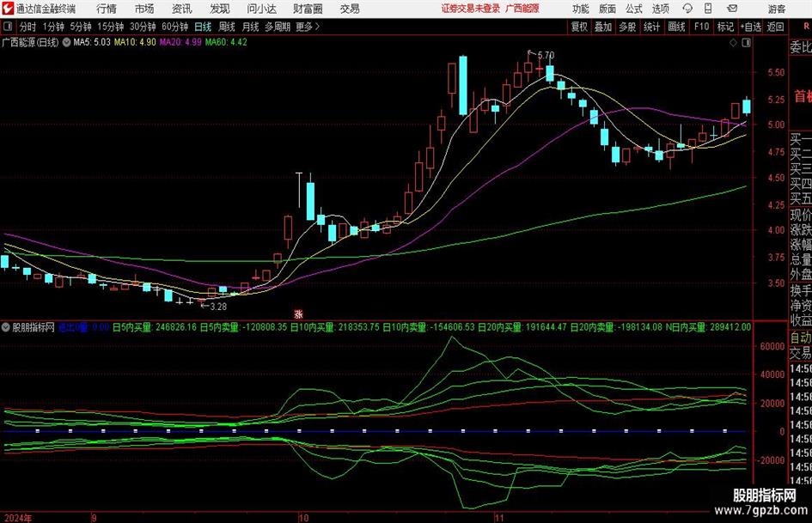Viewport: 812px width, 523px height.
Task: Click the 2024年 label on time axis
Action: tap(18, 518)
